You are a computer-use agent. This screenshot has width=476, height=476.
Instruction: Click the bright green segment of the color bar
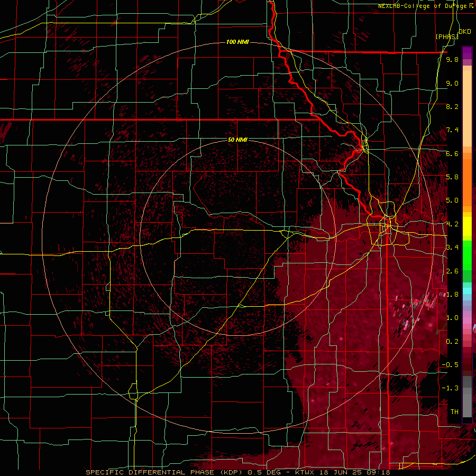(x=467, y=255)
